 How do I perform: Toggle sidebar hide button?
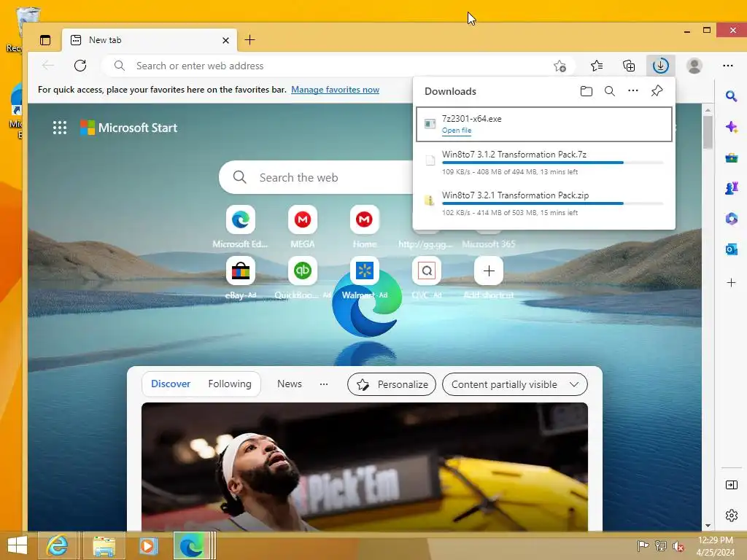[x=731, y=485]
